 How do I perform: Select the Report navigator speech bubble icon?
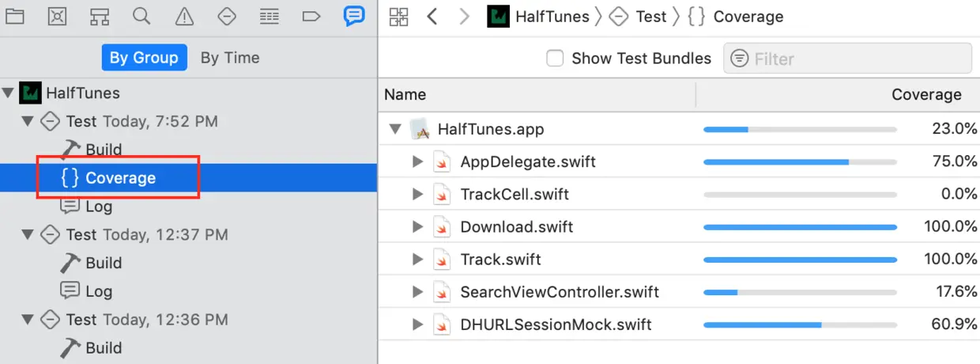[x=354, y=16]
